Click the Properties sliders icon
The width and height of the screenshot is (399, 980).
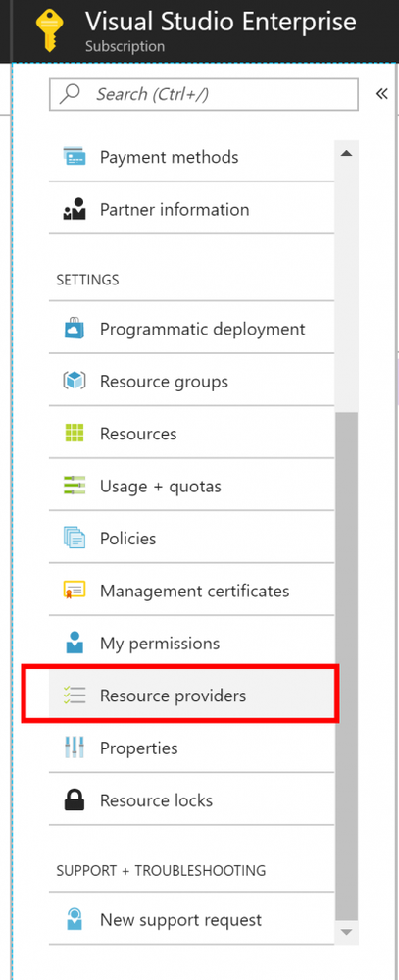click(75, 748)
